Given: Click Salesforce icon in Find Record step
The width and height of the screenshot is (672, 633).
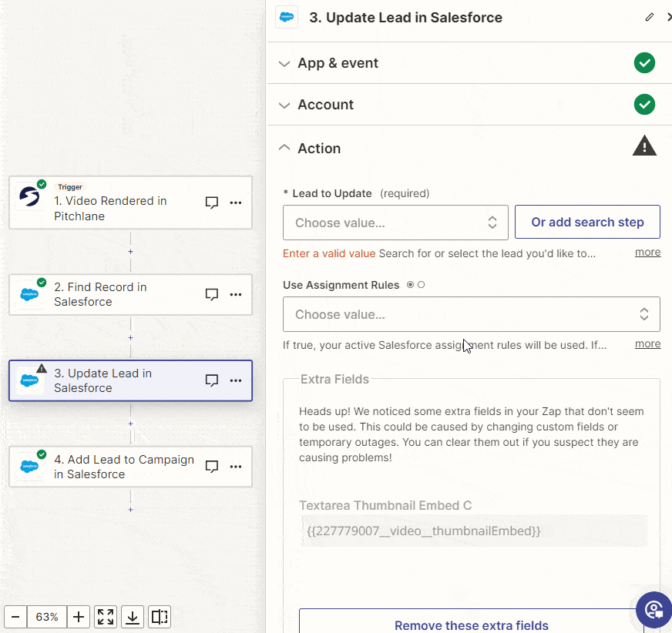Looking at the screenshot, I should click(29, 295).
